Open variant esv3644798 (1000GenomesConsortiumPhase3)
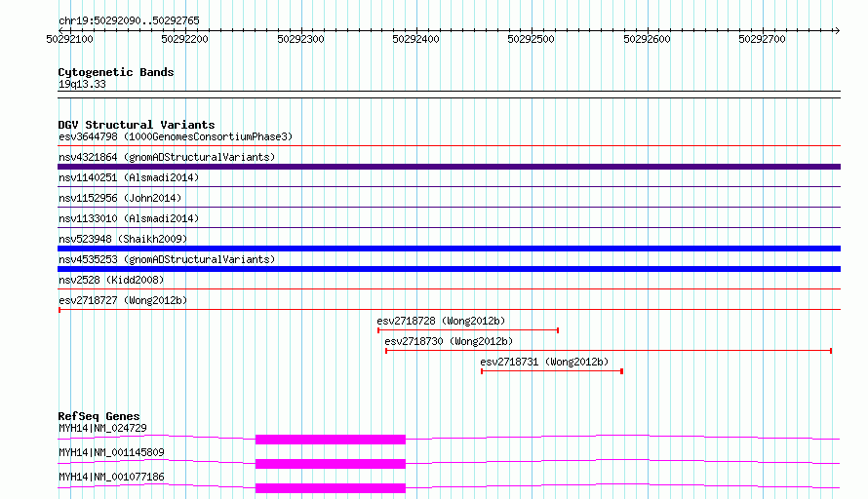The width and height of the screenshot is (868, 499). [176, 136]
